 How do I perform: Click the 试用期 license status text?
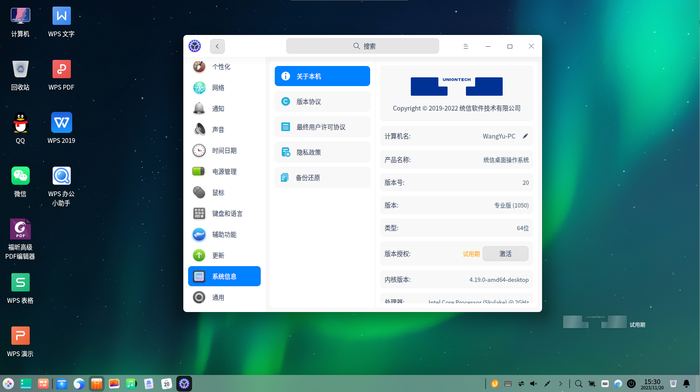click(471, 254)
